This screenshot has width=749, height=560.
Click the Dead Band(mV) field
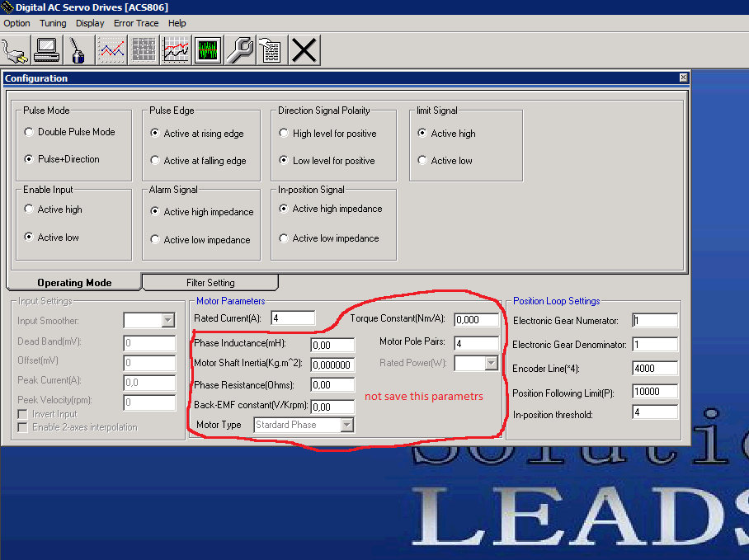[x=149, y=343]
